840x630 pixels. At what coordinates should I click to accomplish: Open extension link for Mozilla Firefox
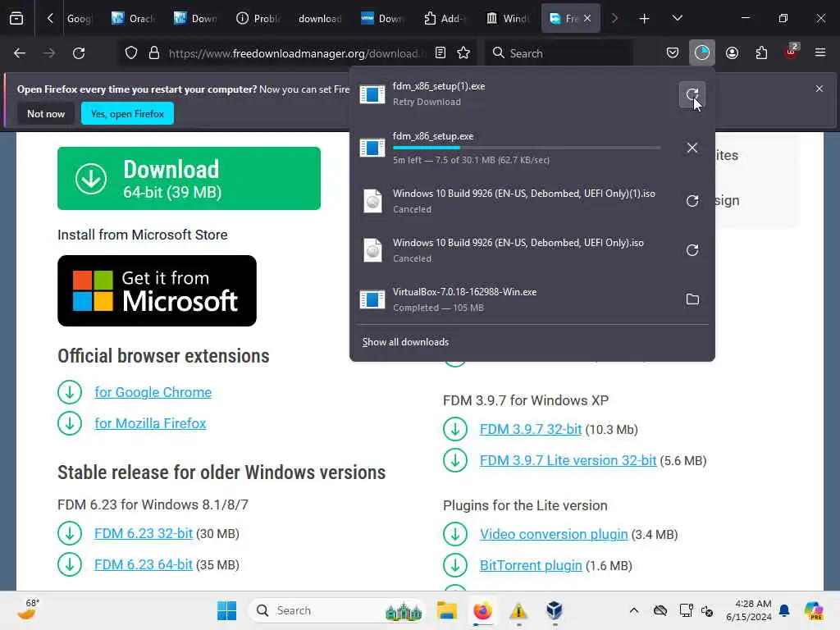coord(150,423)
